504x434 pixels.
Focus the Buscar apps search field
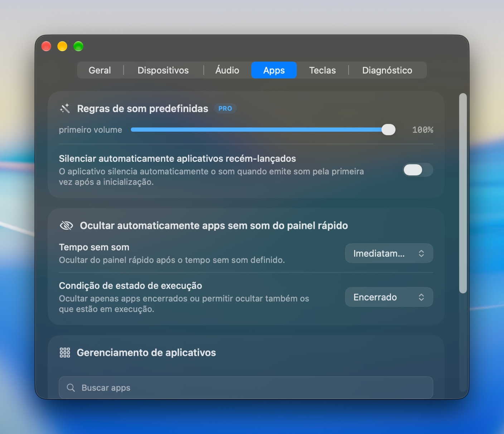click(246, 388)
